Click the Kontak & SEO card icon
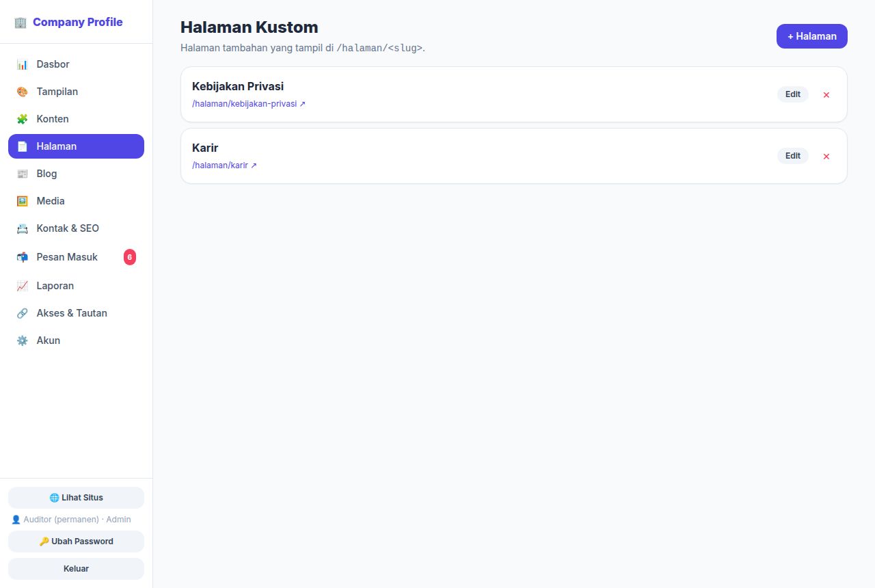 (x=22, y=228)
